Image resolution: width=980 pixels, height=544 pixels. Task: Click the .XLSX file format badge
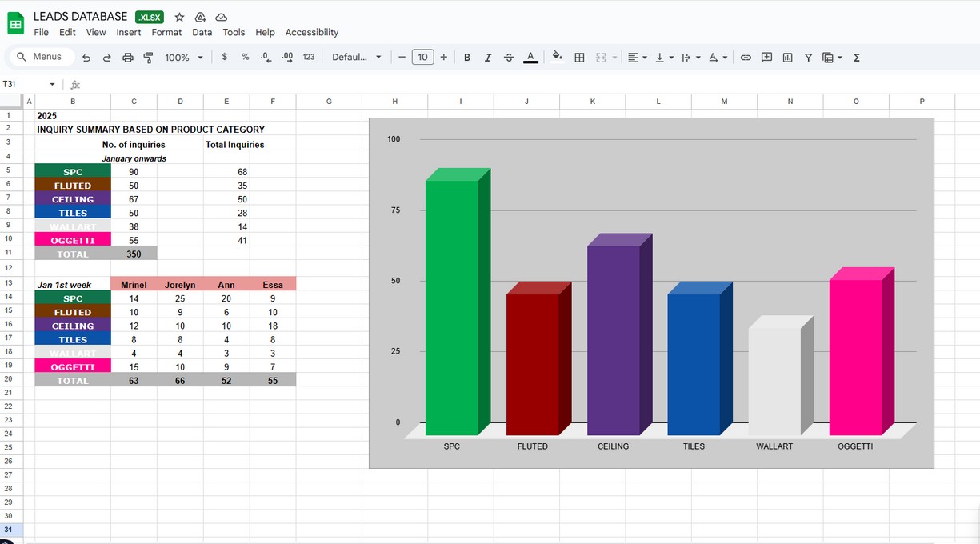(x=150, y=17)
